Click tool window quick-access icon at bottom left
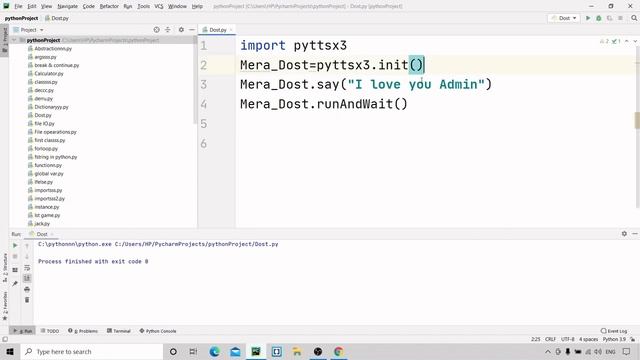This screenshot has width=640, height=360. [5, 339]
